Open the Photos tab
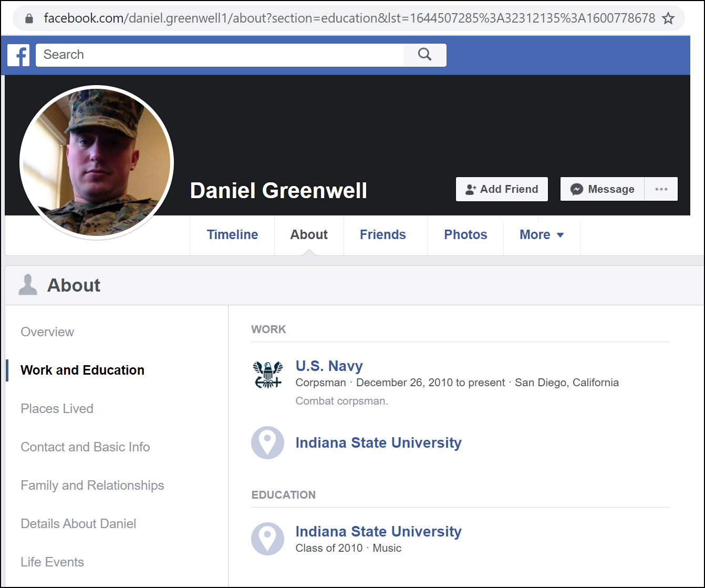Screen dimensions: 705x588 coord(465,235)
